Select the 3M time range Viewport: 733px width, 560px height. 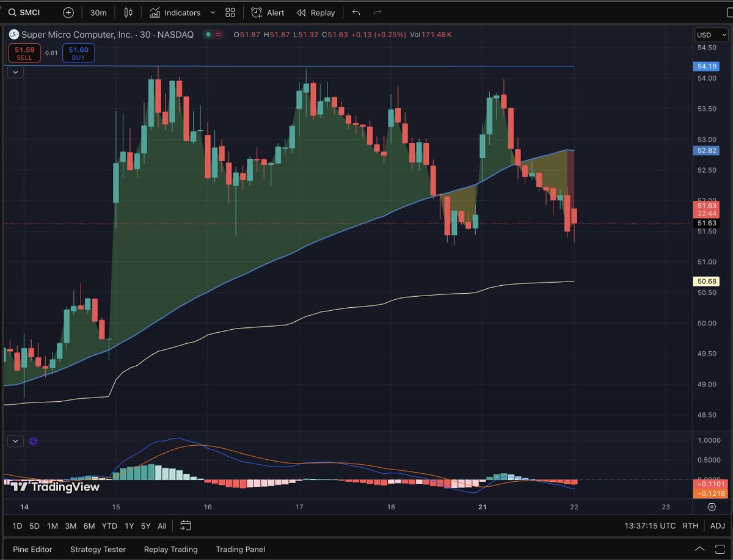click(71, 525)
